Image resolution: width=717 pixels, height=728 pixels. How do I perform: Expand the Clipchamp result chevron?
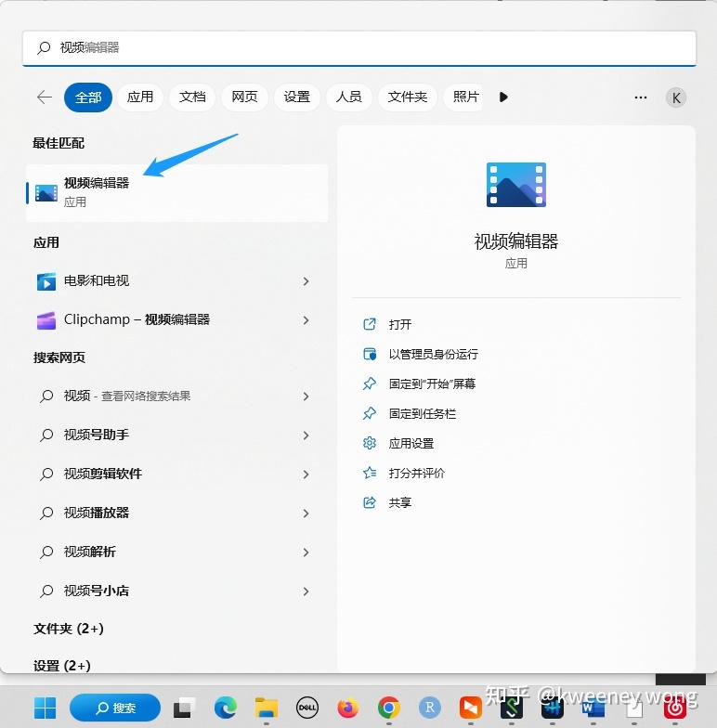click(x=306, y=319)
